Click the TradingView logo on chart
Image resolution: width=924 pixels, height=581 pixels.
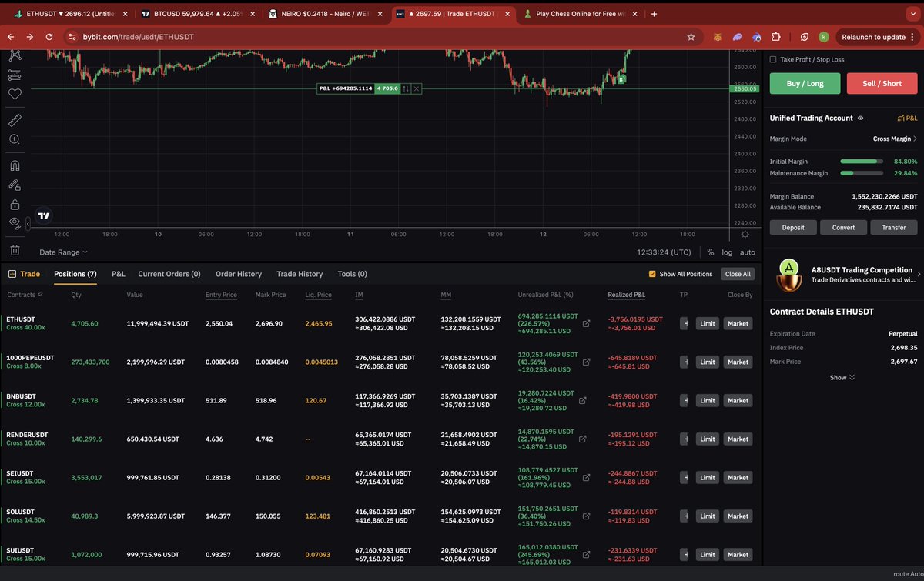click(45, 217)
